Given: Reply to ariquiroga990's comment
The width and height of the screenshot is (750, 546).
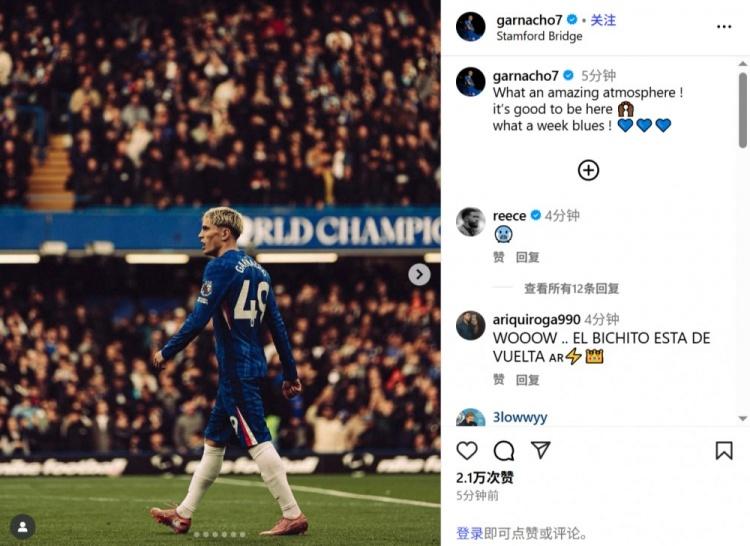Looking at the screenshot, I should click(528, 380).
